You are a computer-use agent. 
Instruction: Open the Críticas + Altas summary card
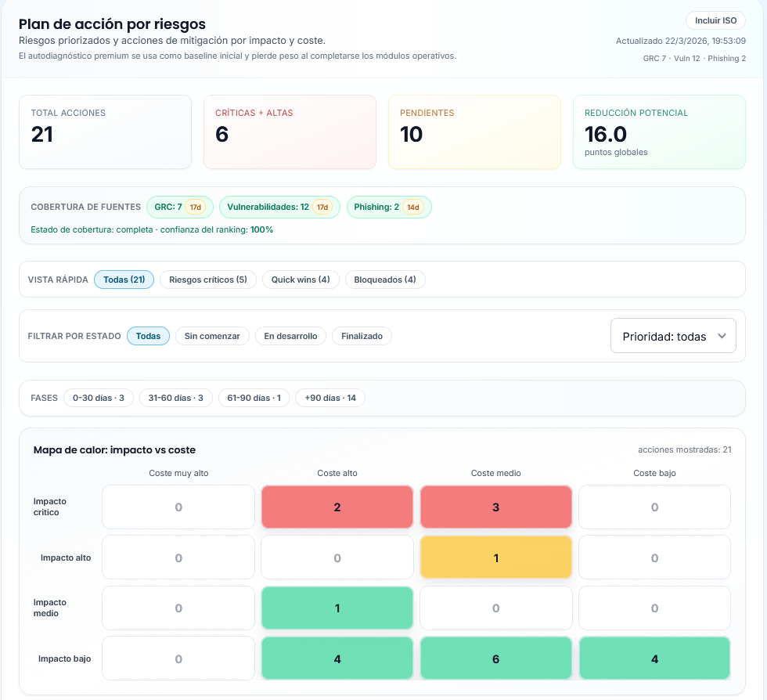(x=290, y=132)
